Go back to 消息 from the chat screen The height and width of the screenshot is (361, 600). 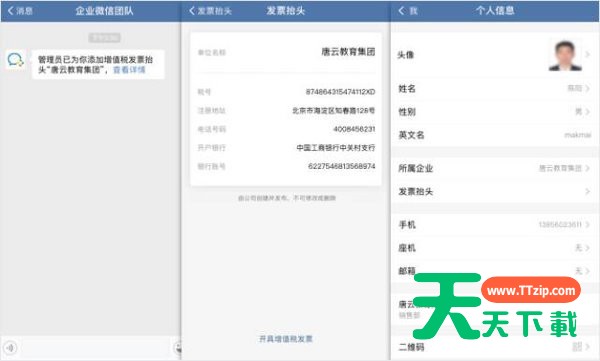20,11
